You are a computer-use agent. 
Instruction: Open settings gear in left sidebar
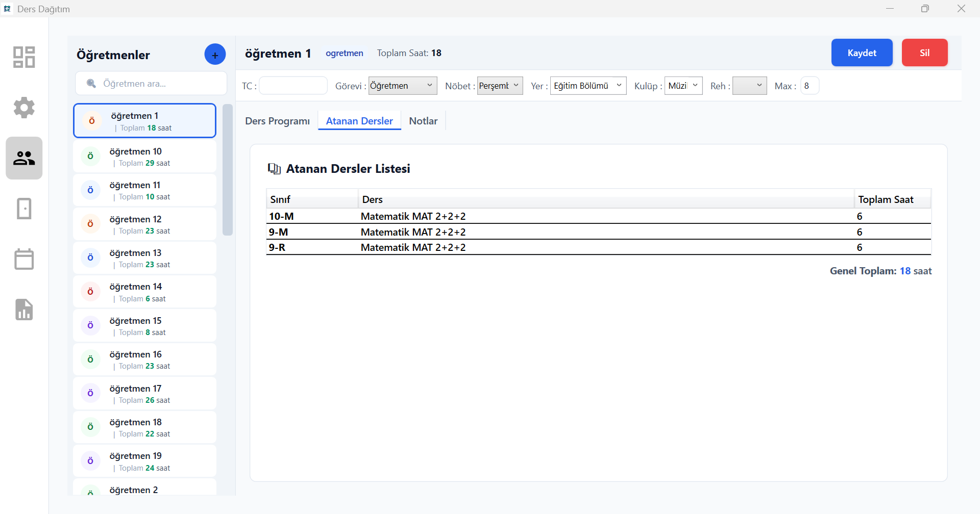coord(24,108)
